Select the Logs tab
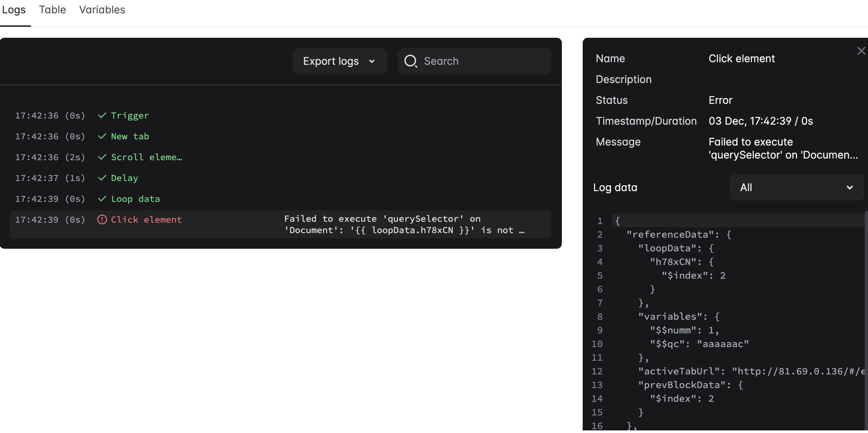Screen dimensions: 868x433 pyautogui.click(x=14, y=10)
